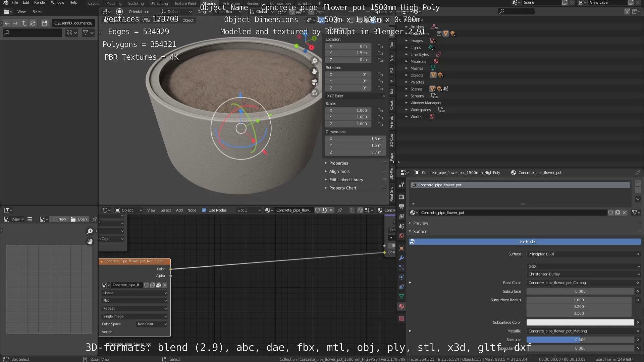Open the Object Constraint properties tab
This screenshot has width=644, height=362.
pos(401,287)
